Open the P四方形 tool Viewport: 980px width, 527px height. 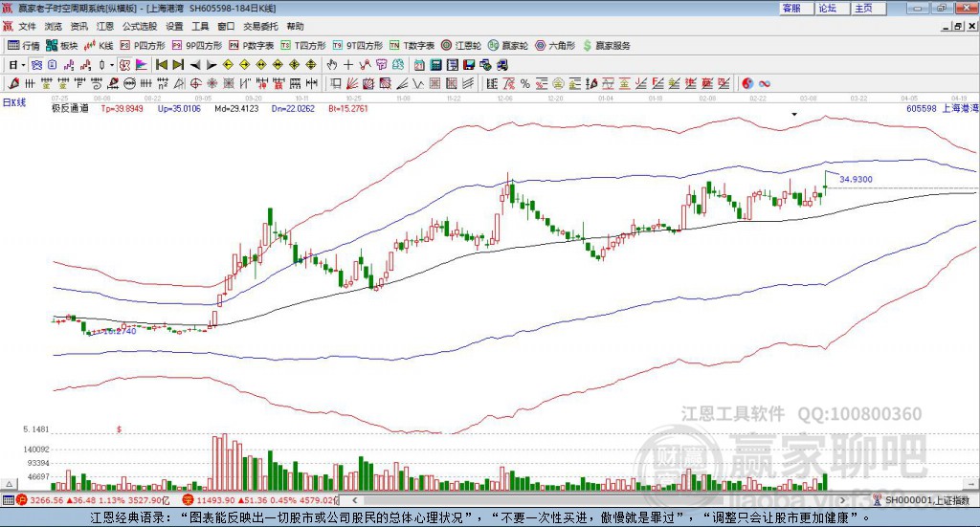tap(143, 46)
